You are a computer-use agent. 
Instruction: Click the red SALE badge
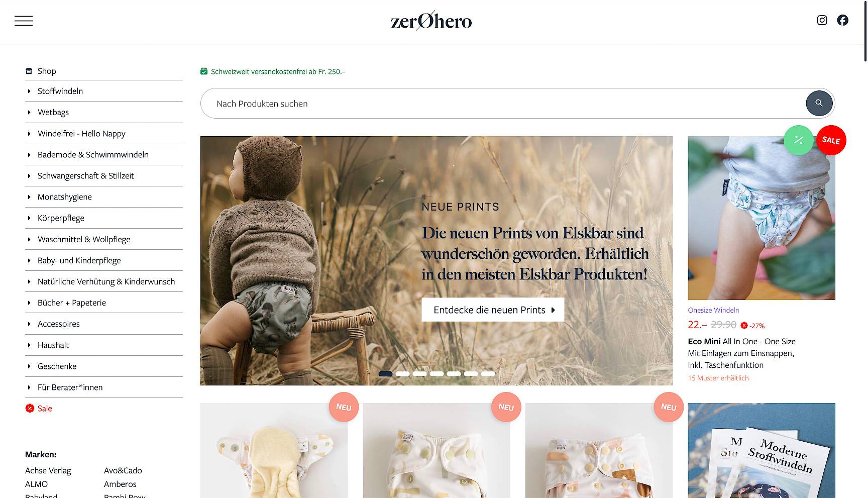click(831, 140)
